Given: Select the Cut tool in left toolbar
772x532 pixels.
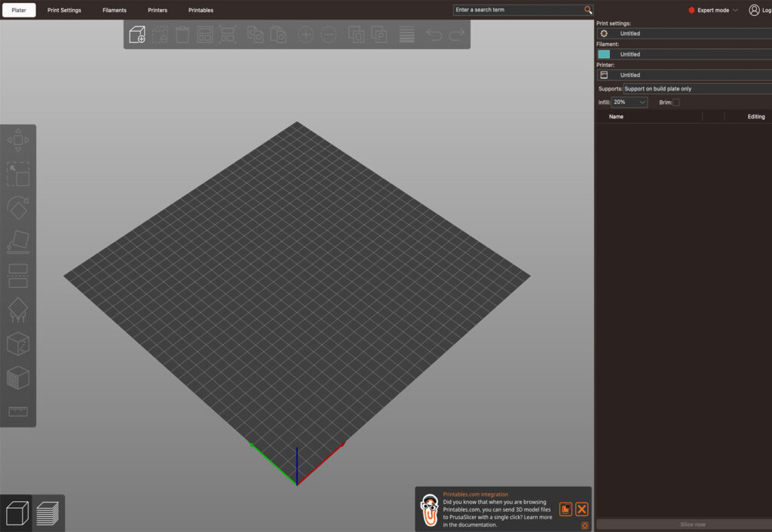Looking at the screenshot, I should [18, 276].
